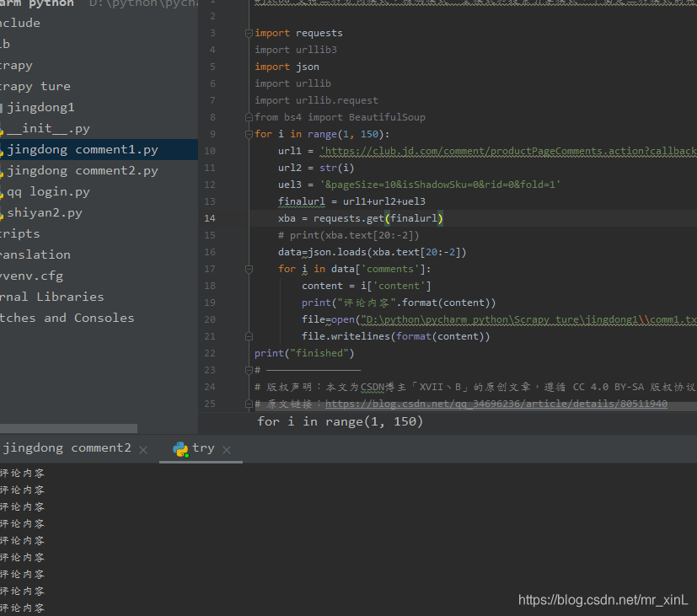Viewport: 697px width, 616px height.
Task: Collapse inner for loop at line 17
Action: click(x=249, y=269)
